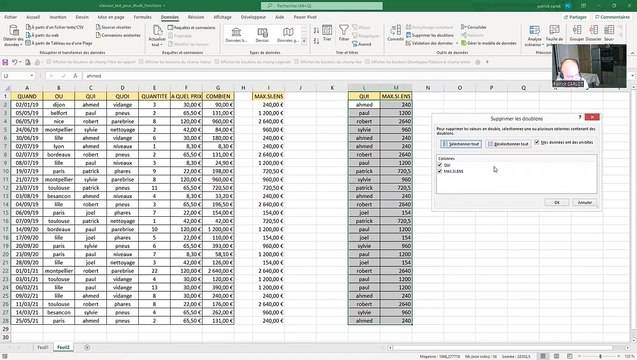Screen dimensions: 637x360
Task: Switch to the Mise en page tab
Action: pos(111,17)
